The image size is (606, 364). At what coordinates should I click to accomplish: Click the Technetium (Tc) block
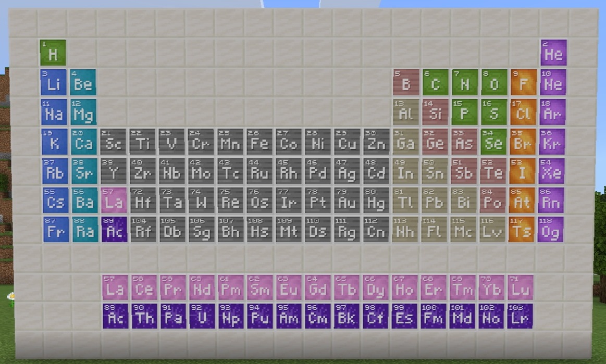tap(230, 171)
